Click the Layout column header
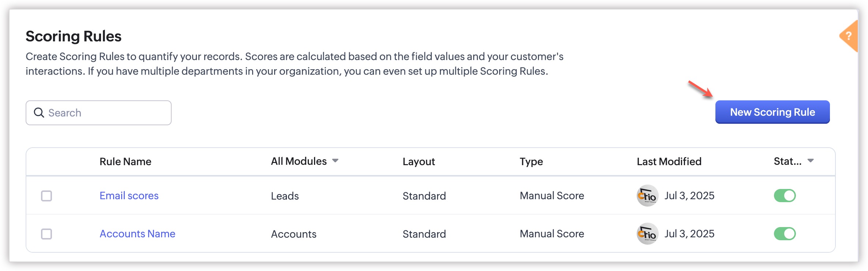 click(x=419, y=162)
